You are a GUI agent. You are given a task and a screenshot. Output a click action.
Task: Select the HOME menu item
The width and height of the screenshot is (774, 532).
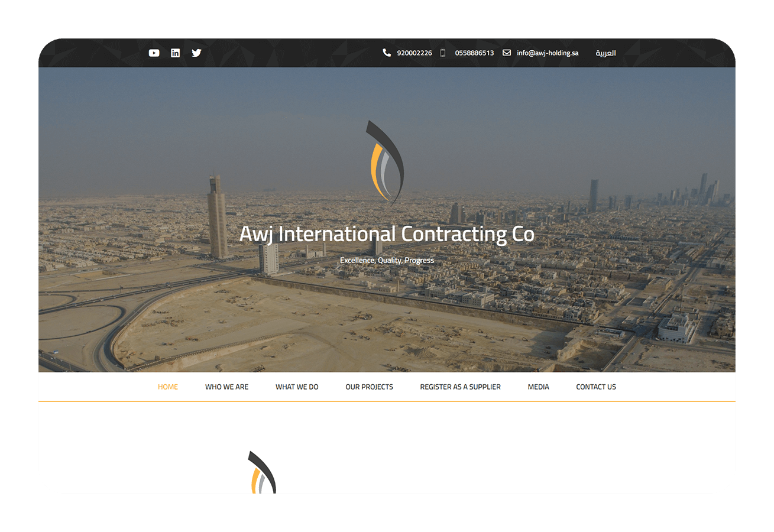click(x=167, y=387)
